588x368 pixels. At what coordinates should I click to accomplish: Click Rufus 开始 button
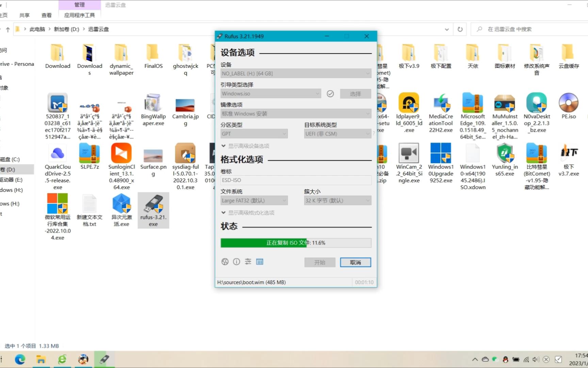[320, 262]
